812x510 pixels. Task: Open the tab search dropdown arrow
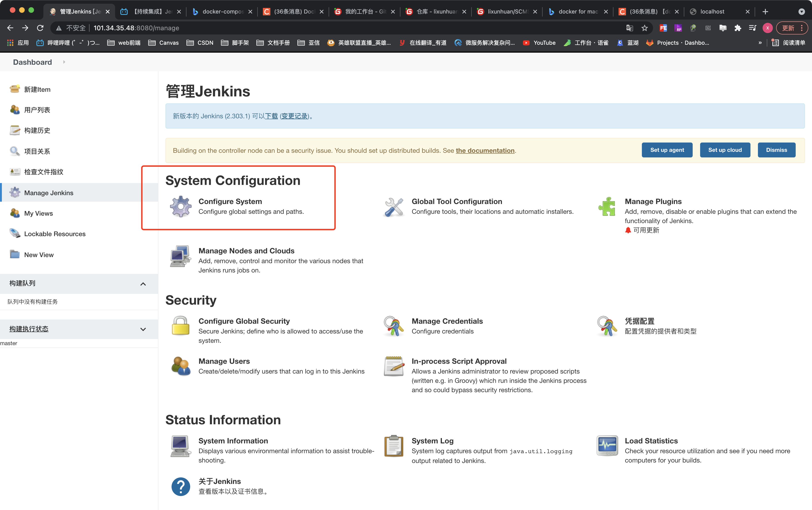tap(802, 12)
